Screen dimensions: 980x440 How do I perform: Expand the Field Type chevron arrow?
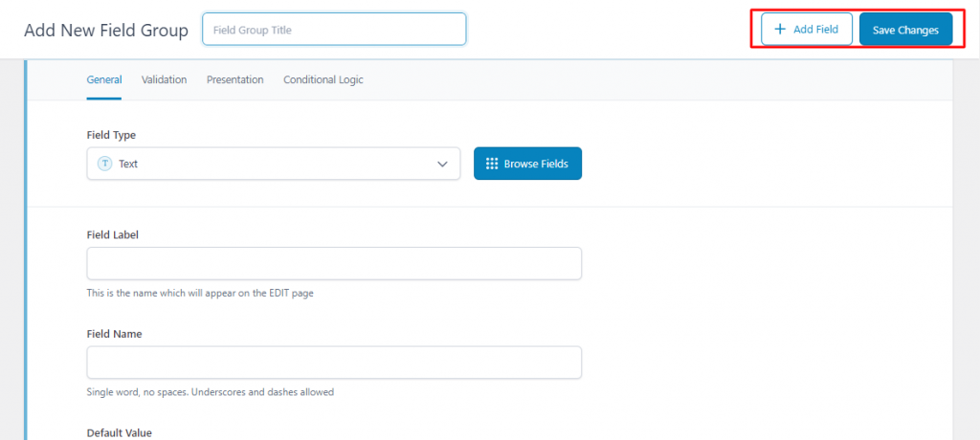[x=442, y=164]
